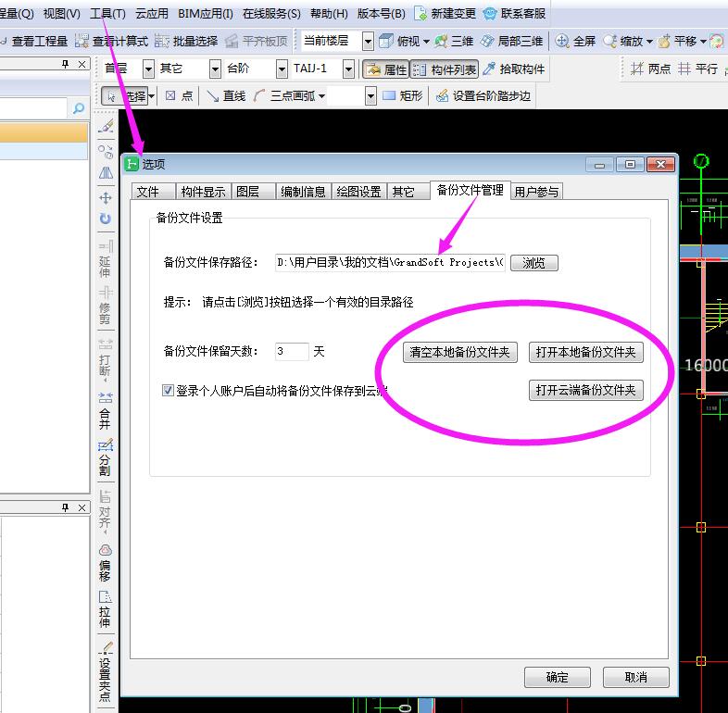Click the 取消 button
The width and height of the screenshot is (728, 713).
[636, 677]
